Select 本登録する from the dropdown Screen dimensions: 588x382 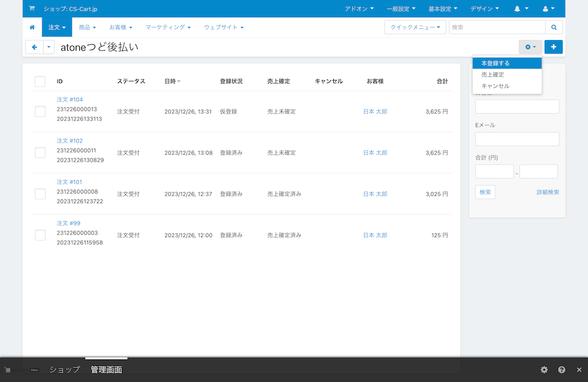pyautogui.click(x=507, y=63)
